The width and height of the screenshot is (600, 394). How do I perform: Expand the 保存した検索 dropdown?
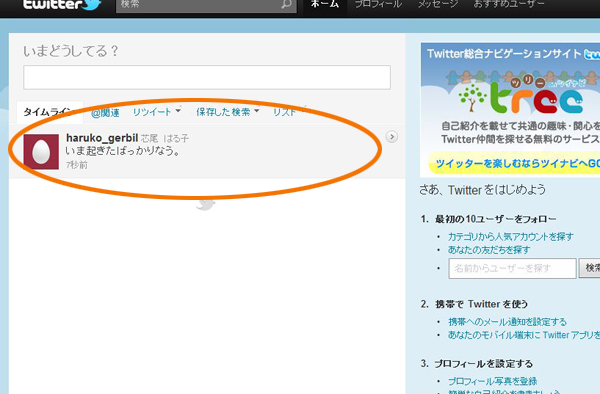[228, 112]
